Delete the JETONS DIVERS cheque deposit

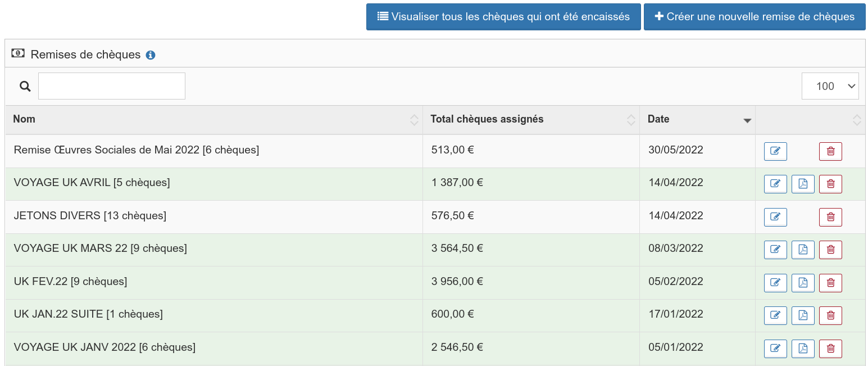830,217
